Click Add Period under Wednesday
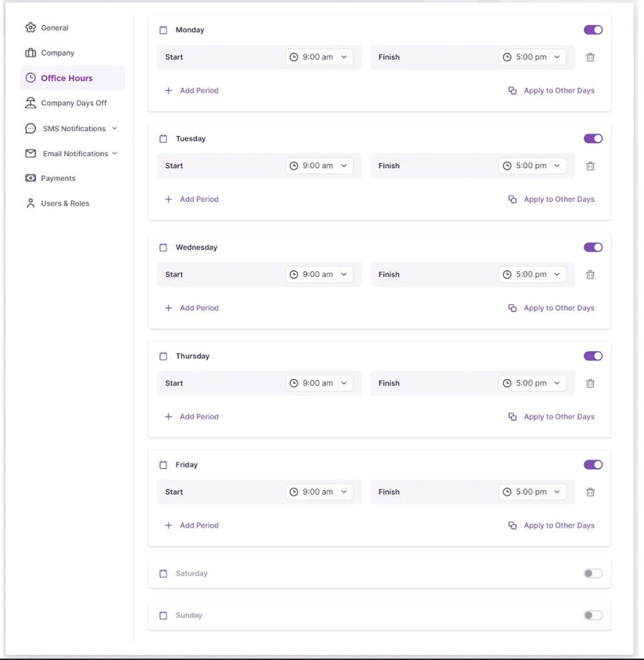The image size is (644, 660). [198, 309]
